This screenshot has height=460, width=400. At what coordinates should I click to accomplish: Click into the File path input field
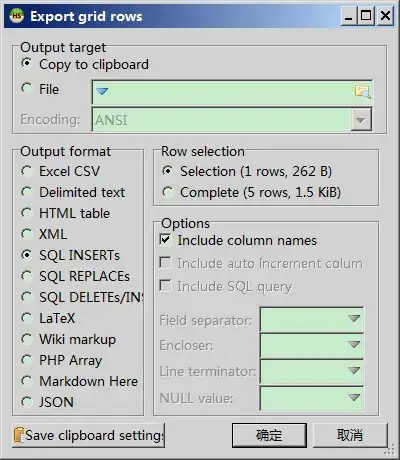click(x=232, y=92)
